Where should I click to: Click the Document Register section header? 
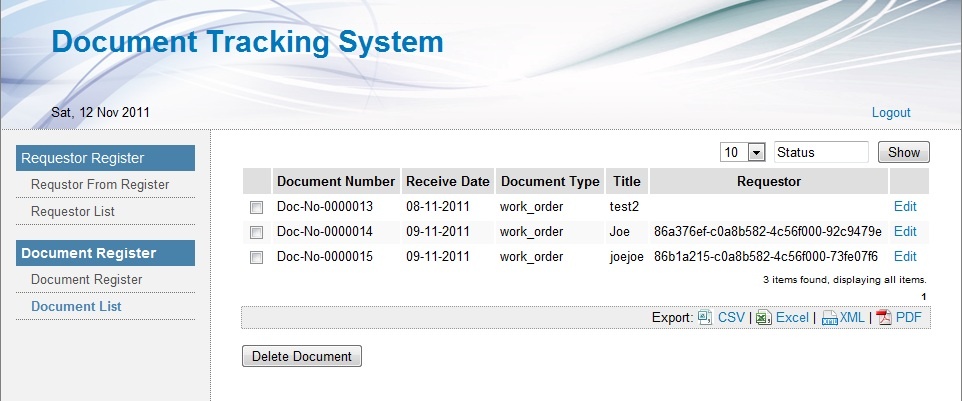pyautogui.click(x=106, y=253)
